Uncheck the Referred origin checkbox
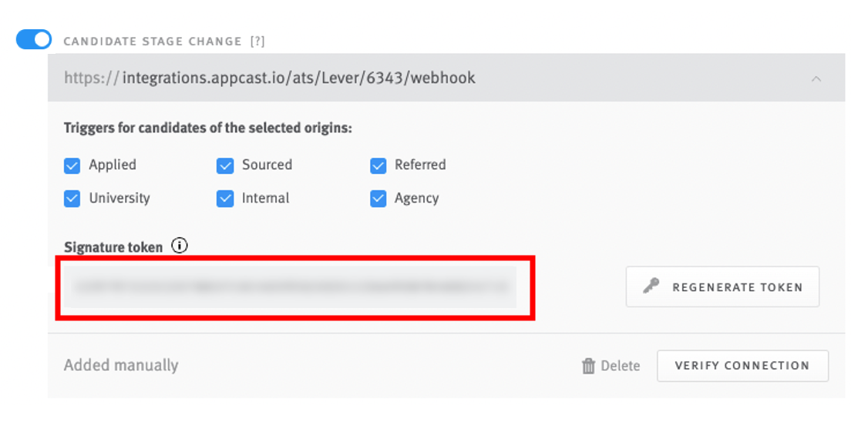This screenshot has height=422, width=868. [378, 166]
